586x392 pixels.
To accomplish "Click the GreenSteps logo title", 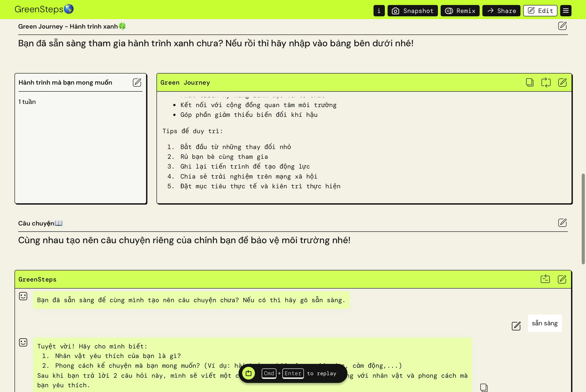I will pos(44,9).
